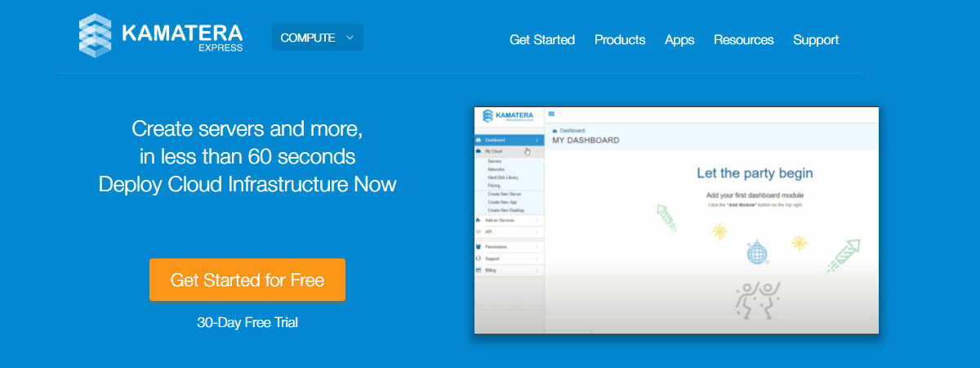Open the Get Started menu item
Viewport: 980px width, 368px height.
(542, 39)
